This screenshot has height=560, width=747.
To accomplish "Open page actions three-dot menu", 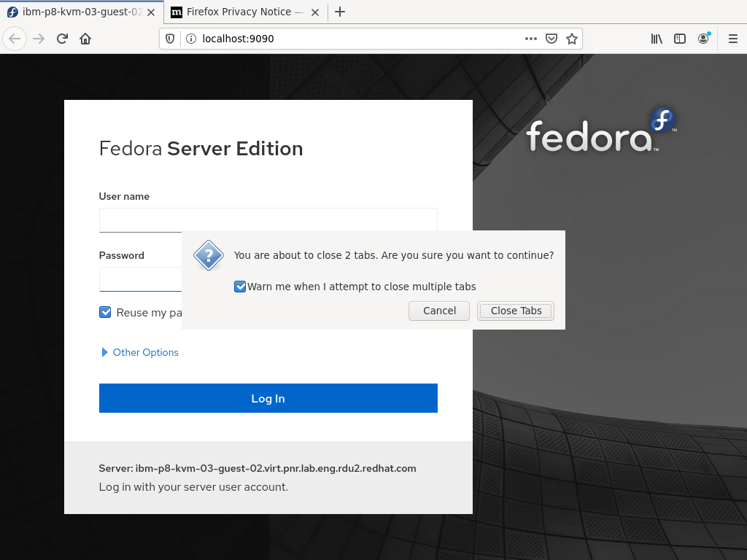I will pos(531,39).
